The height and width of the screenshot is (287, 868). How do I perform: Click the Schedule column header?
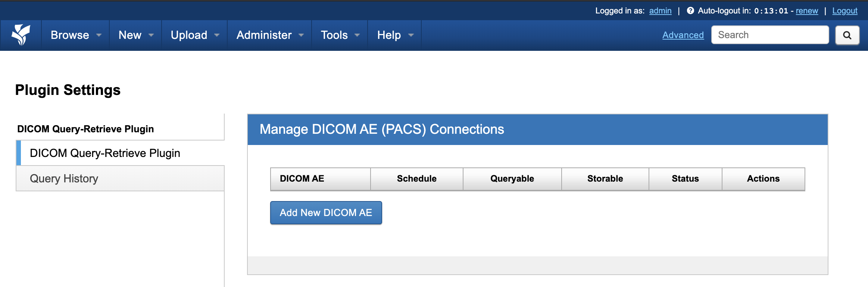416,179
